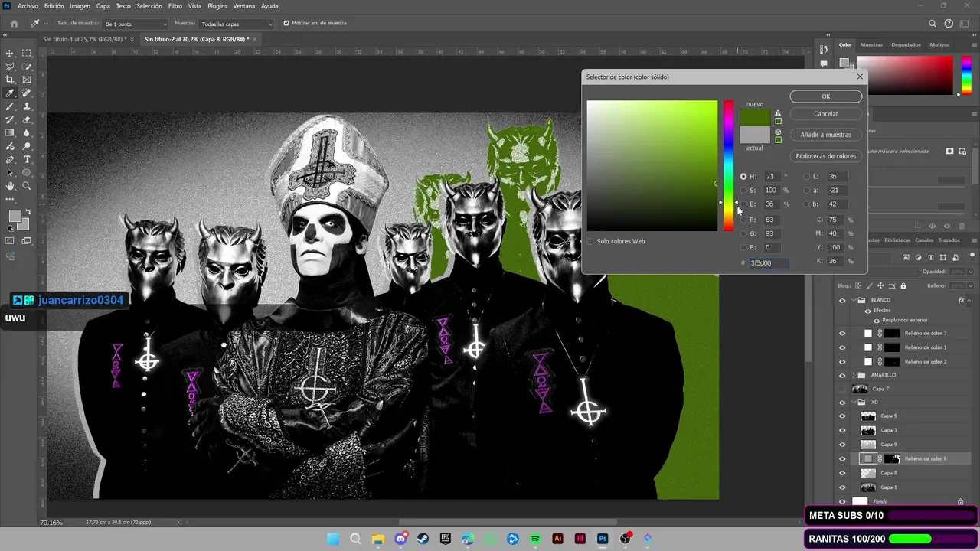
Task: Select the L lightness radio button
Action: tap(806, 177)
